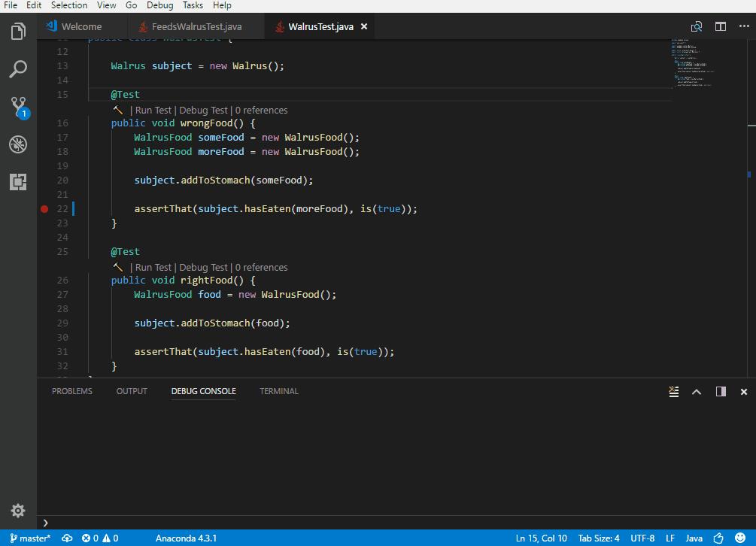The width and height of the screenshot is (756, 546).
Task: Open the Debug menu
Action: tap(159, 5)
